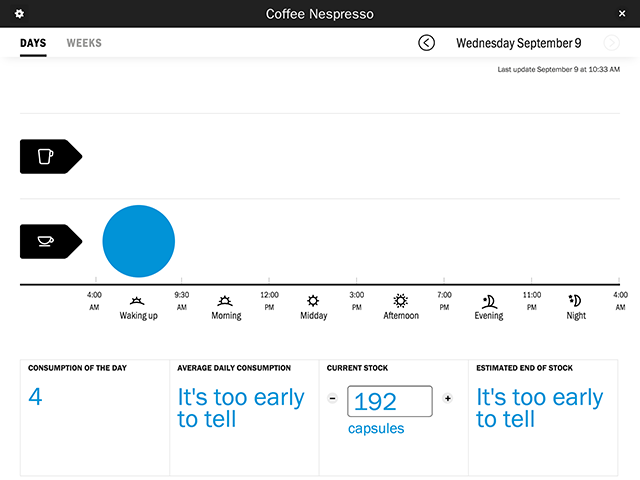Click the Midday sun icon
This screenshot has height=480, width=640.
pyautogui.click(x=313, y=301)
